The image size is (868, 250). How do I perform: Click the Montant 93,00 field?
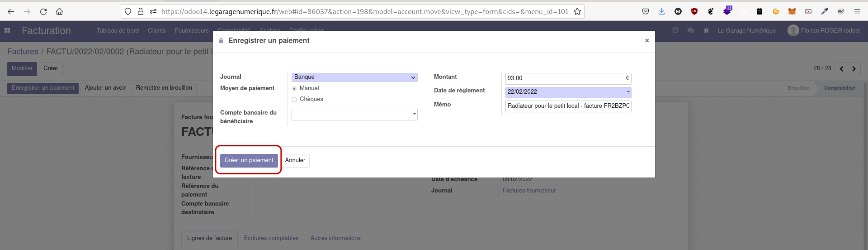pyautogui.click(x=568, y=78)
